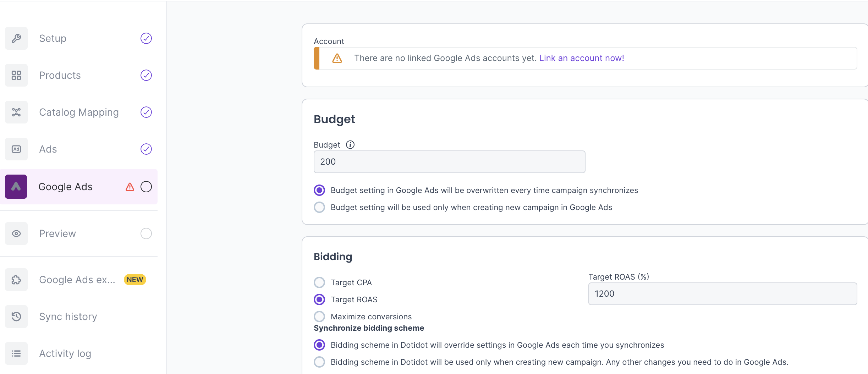
Task: Click the Ads icon in sidebar
Action: tap(16, 149)
